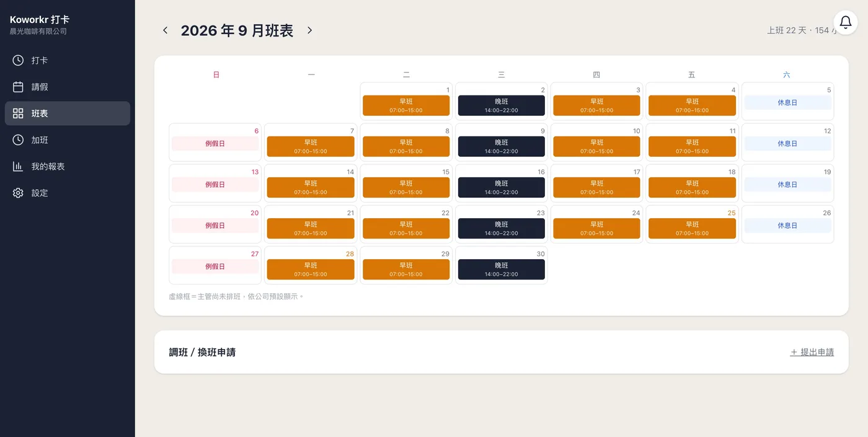Screen dimensions: 868x437
Task: Select the 休息日 cell on day 5
Action: [788, 103]
